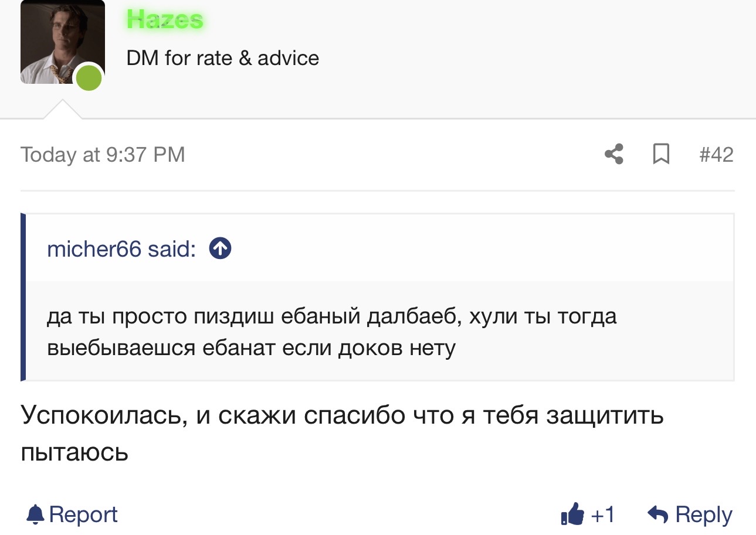
Task: Click the green online status dot
Action: tap(89, 78)
